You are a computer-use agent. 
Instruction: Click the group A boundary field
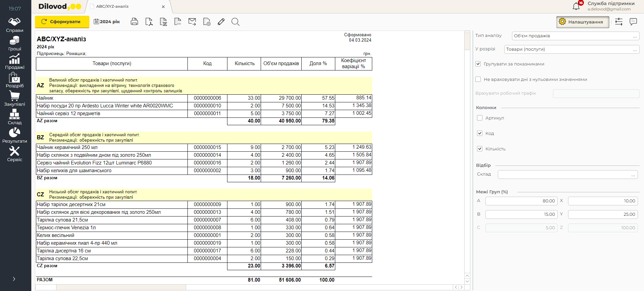521,201
